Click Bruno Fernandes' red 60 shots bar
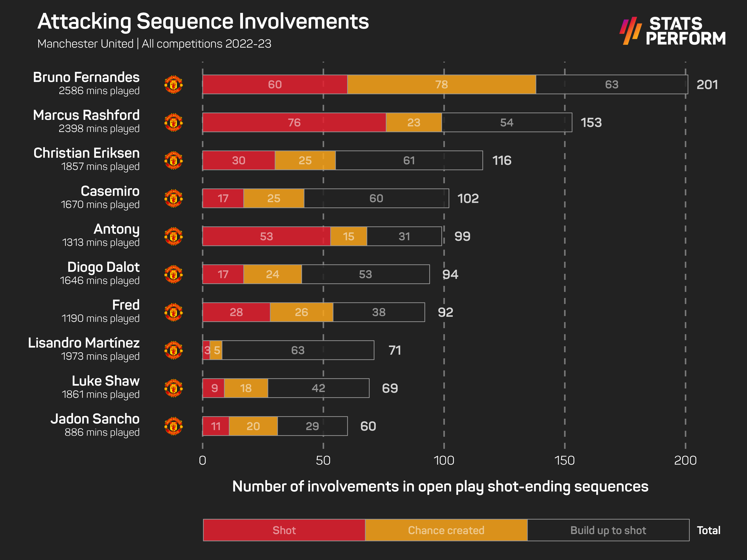The height and width of the screenshot is (560, 747). click(x=275, y=84)
